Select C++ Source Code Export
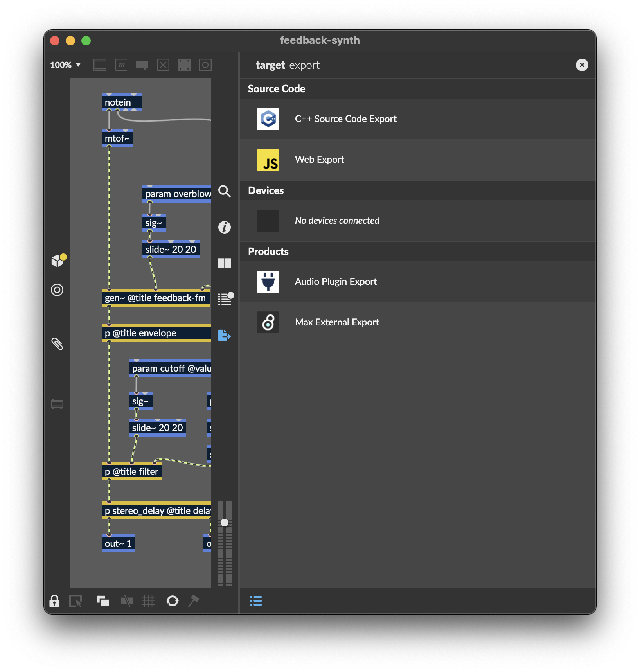 345,119
